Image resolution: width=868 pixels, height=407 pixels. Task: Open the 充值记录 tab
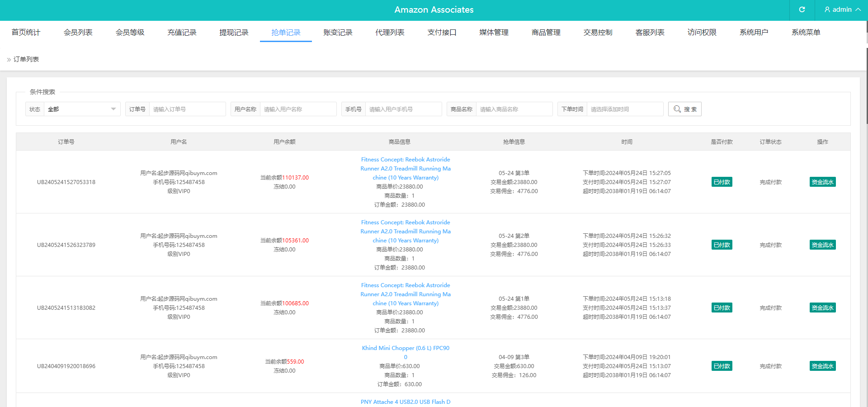(182, 33)
